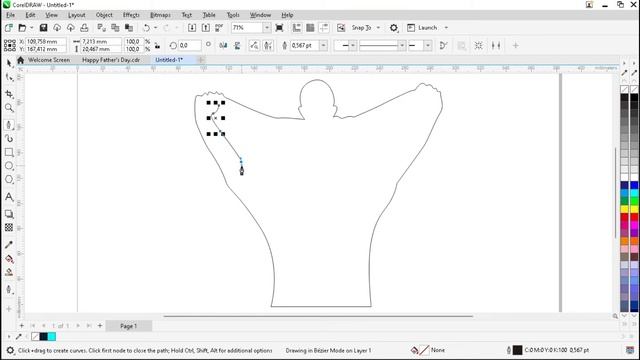This screenshot has width=640, height=360.
Task: Open the Window menu
Action: click(x=260, y=15)
